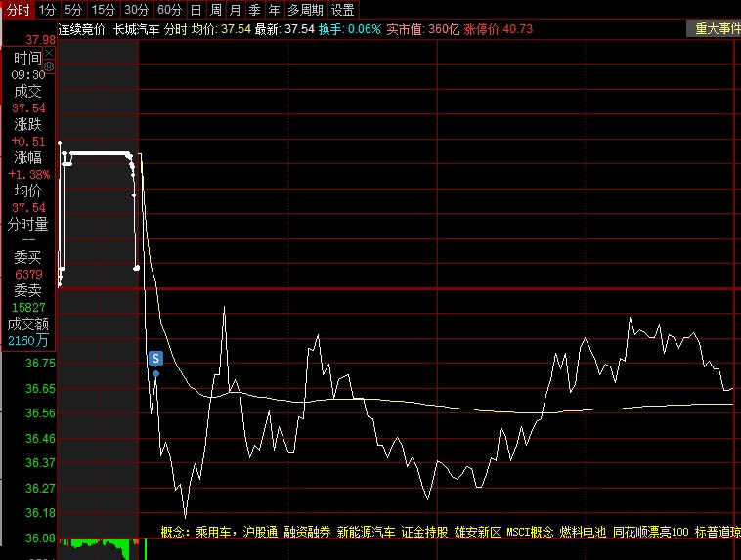This screenshot has height=560, width=741.
Task: Click the 融资融券 concept tag
Action: click(x=307, y=532)
